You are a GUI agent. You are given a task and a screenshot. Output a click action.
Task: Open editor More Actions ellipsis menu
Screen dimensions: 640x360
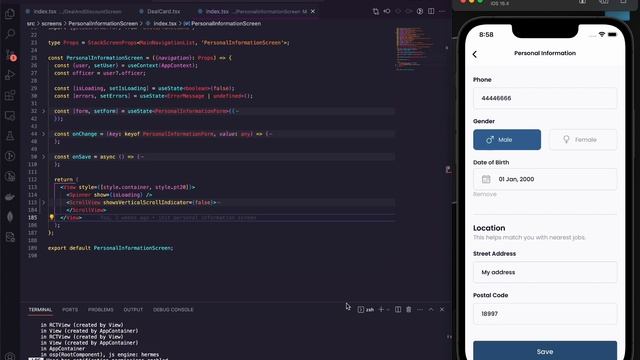click(x=442, y=11)
